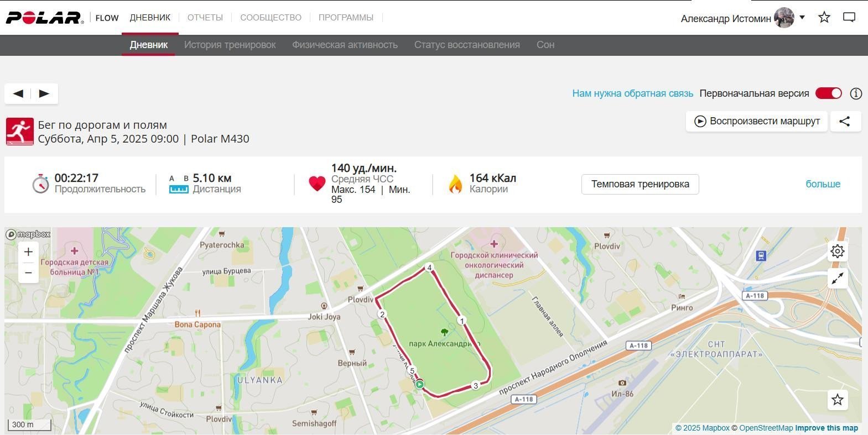Click Темповая тренировка button

pos(640,184)
